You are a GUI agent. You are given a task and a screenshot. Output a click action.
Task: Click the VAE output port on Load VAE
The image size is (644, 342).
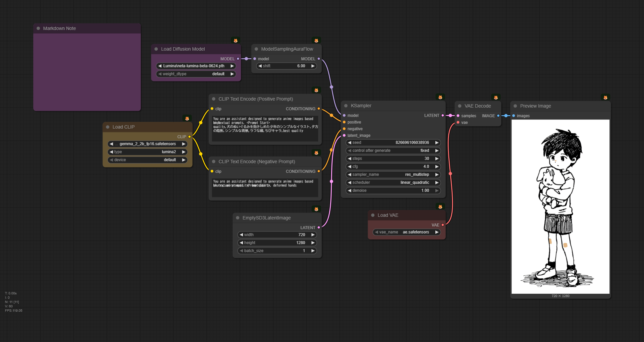pos(443,225)
